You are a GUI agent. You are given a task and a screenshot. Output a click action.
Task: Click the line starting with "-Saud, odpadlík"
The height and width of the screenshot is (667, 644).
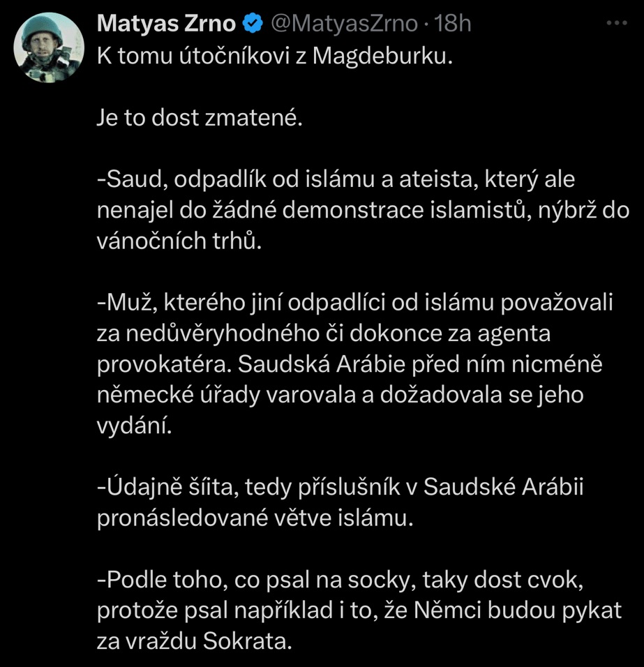click(336, 180)
